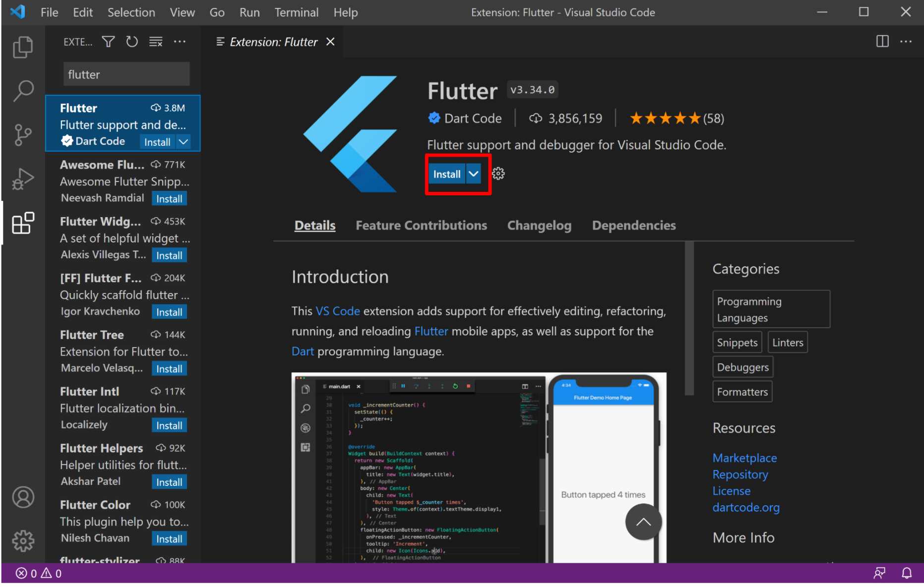
Task: Open the License resource link
Action: click(731, 491)
